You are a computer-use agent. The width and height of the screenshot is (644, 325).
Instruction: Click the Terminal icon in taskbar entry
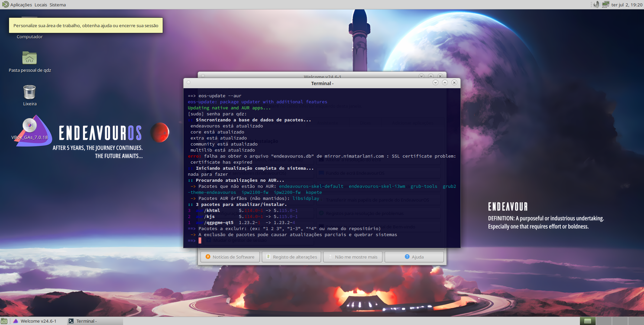(x=71, y=321)
